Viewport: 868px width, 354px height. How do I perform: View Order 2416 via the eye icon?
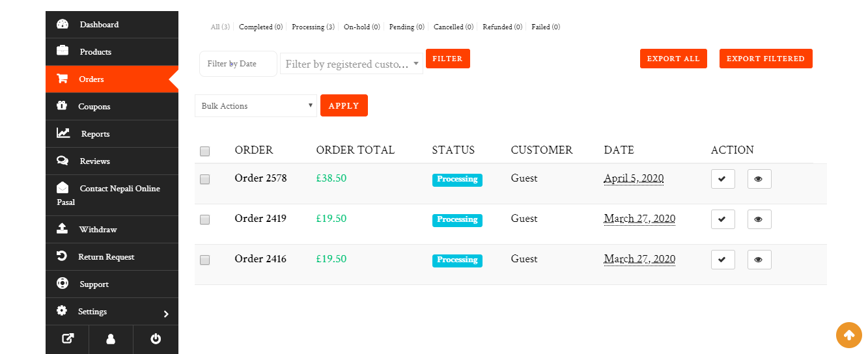[759, 260]
